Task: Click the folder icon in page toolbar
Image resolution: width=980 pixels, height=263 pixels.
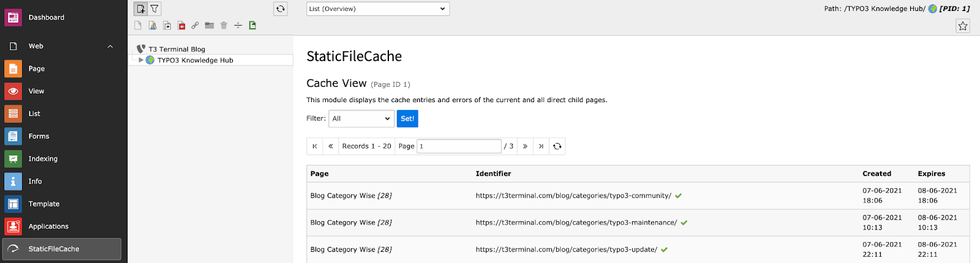Action: coord(209,26)
